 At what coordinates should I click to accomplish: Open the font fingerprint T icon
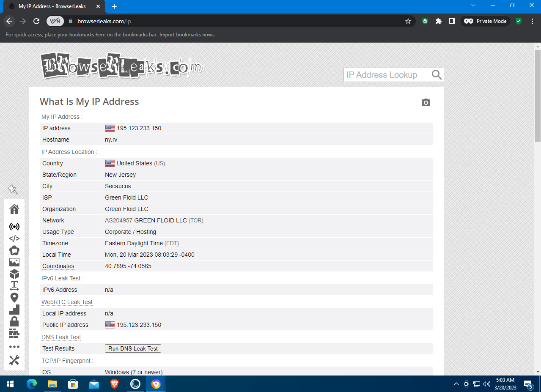point(14,286)
